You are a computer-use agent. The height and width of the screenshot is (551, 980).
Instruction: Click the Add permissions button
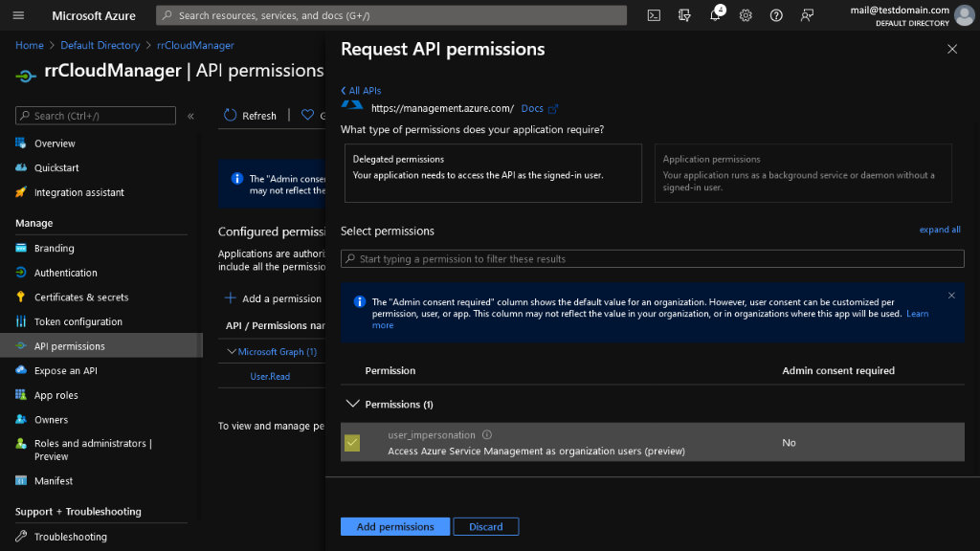click(x=395, y=527)
